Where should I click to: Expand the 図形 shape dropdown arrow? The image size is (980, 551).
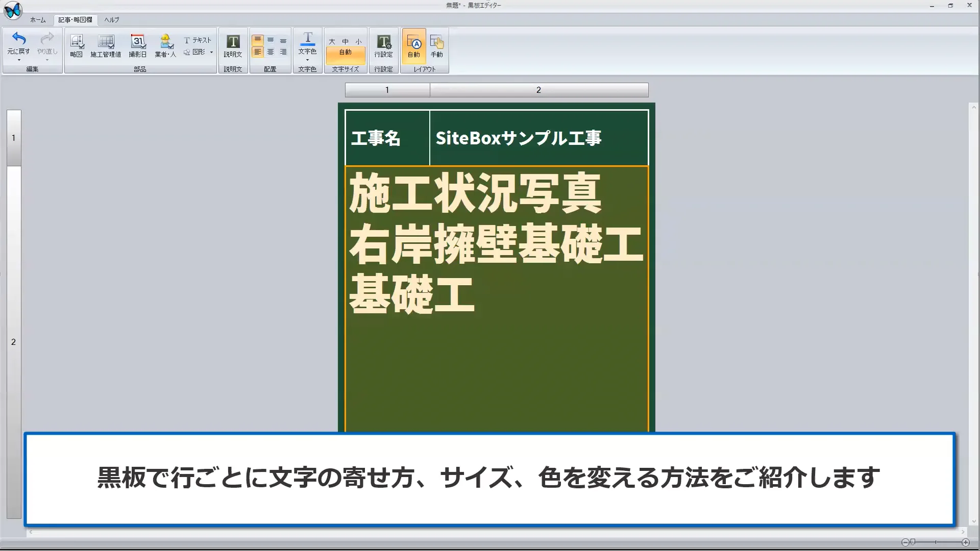point(211,52)
